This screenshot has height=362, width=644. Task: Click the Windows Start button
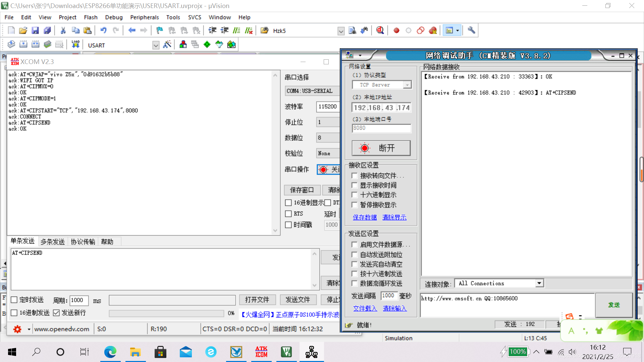12,352
